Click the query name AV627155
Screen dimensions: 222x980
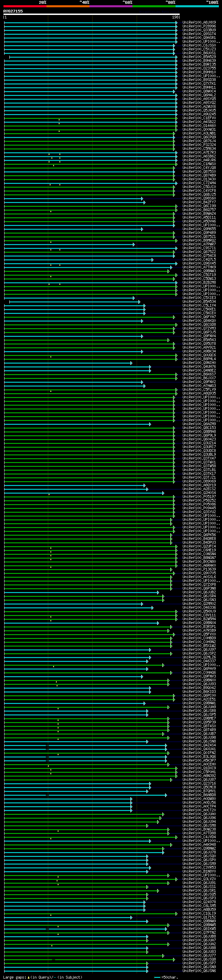click(x=13, y=11)
